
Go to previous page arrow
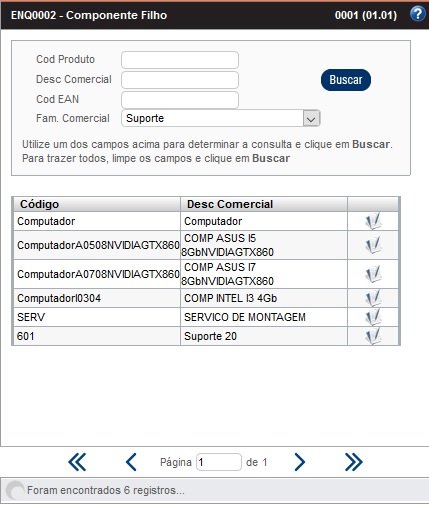coord(131,462)
